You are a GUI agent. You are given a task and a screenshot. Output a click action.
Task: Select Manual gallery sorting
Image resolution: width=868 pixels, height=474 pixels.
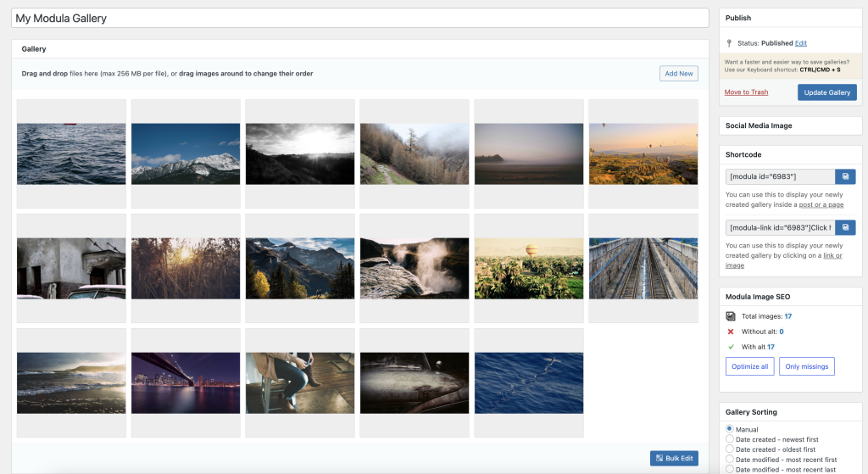coord(730,429)
